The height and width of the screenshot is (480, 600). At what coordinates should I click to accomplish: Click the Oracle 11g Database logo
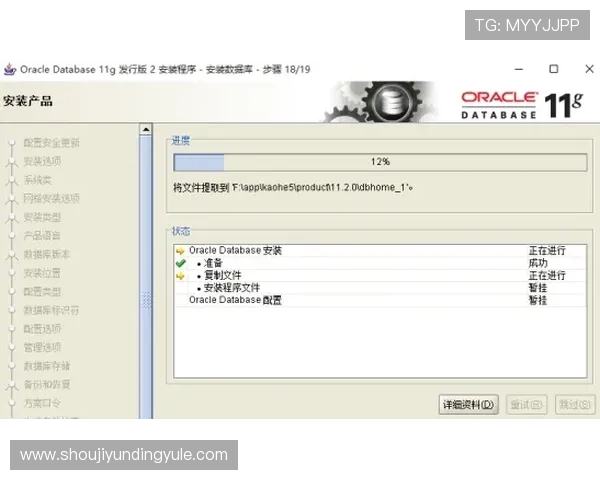pyautogui.click(x=520, y=103)
